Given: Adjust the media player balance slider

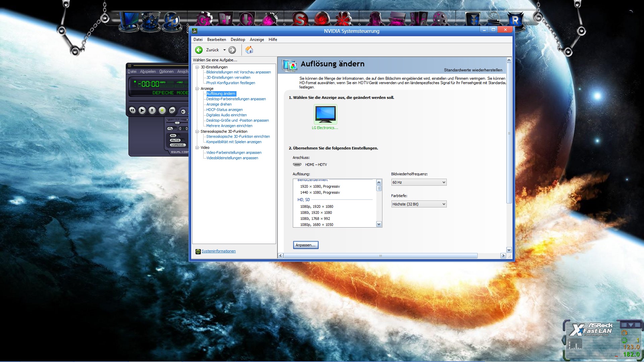Looking at the screenshot, I should (177, 123).
